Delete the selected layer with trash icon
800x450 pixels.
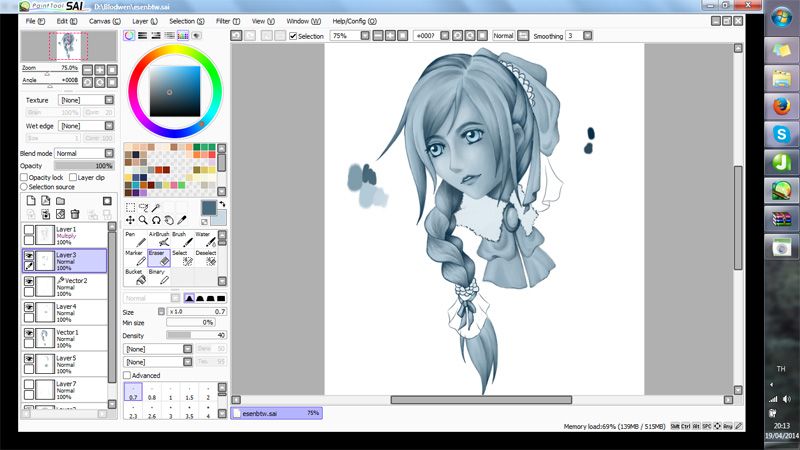coord(75,214)
